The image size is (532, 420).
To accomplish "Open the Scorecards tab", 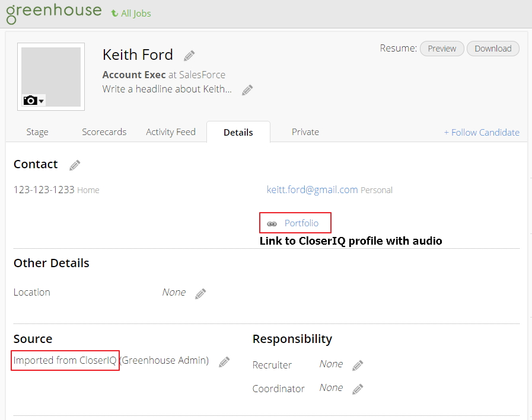I will [x=104, y=132].
